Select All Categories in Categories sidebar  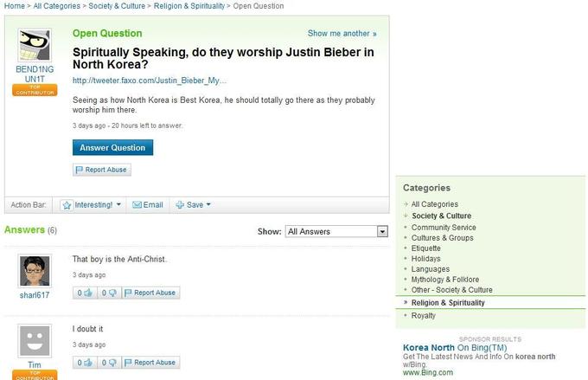click(435, 204)
